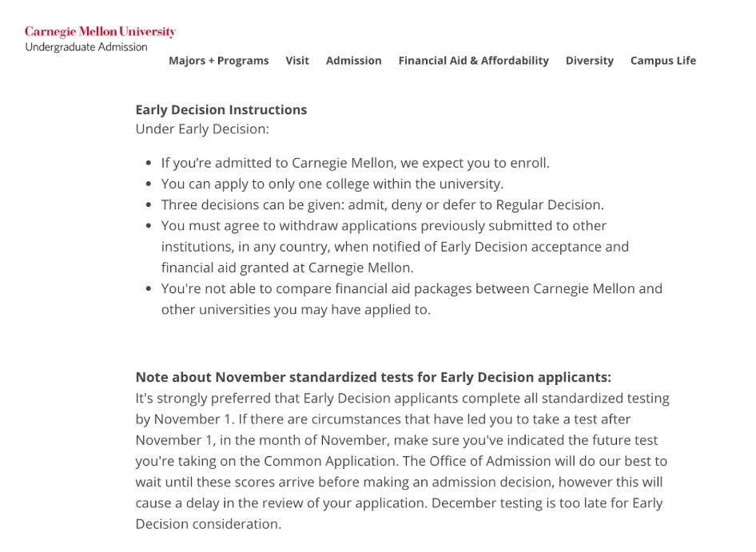
Task: Click the November standardized tests note heading
Action: click(x=372, y=377)
